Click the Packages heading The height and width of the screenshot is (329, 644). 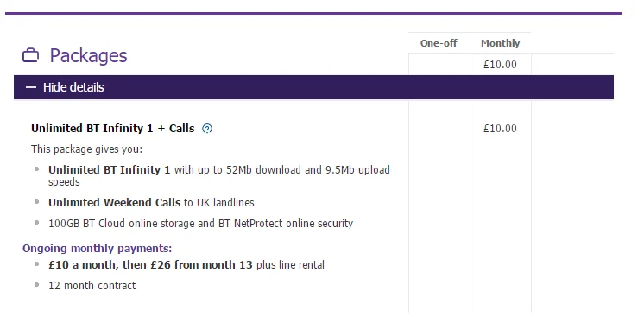[88, 55]
